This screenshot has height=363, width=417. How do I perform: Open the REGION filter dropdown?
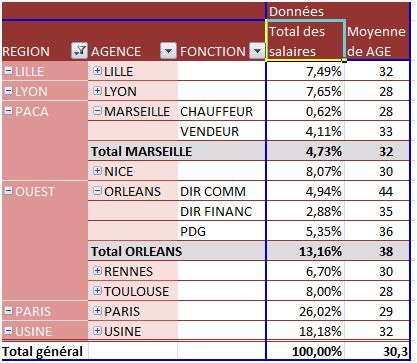[x=79, y=51]
